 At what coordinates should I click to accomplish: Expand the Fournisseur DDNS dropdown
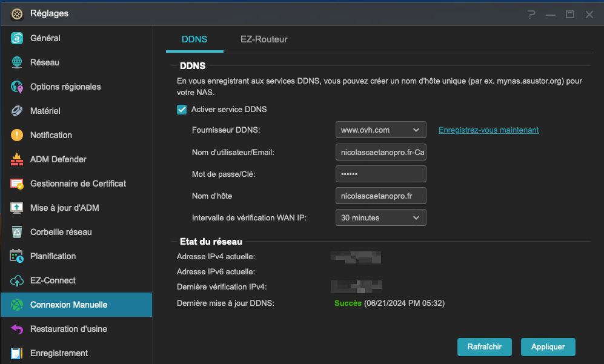pyautogui.click(x=380, y=130)
